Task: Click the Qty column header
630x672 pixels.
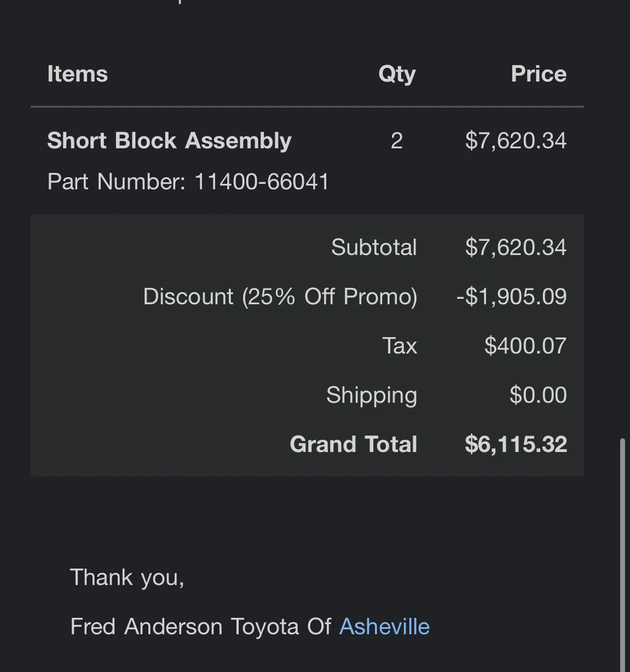Action: click(397, 74)
